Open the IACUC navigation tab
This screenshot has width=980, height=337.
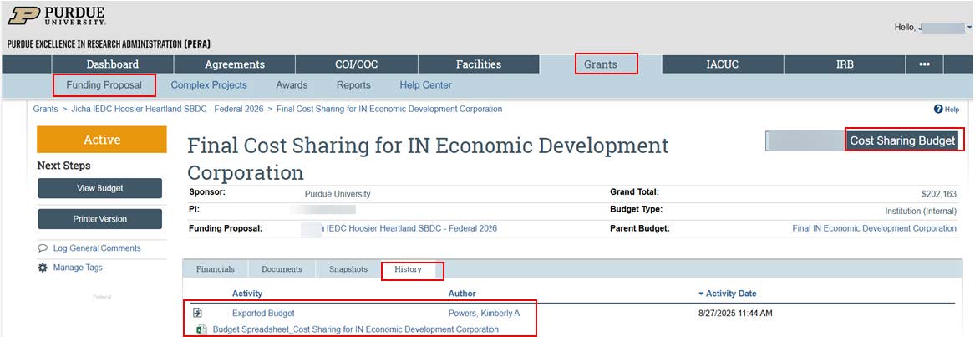coord(722,64)
